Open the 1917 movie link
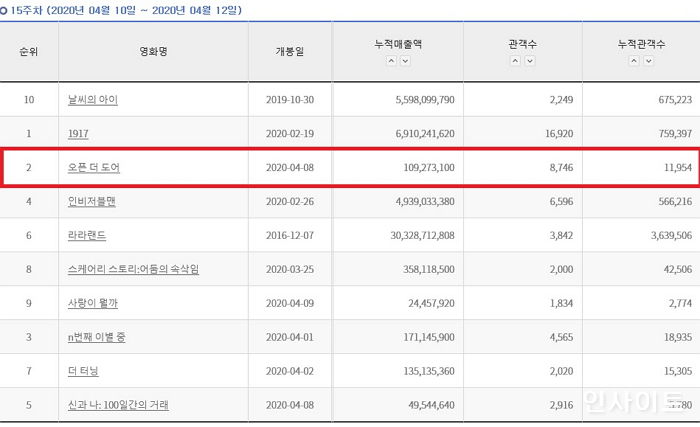Viewport: 700px width, 427px height. click(77, 133)
